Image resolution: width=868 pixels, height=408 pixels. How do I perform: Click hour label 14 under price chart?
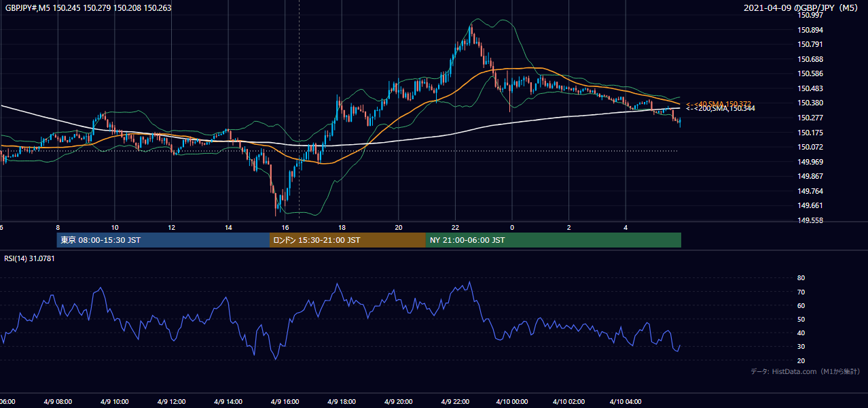coord(228,228)
